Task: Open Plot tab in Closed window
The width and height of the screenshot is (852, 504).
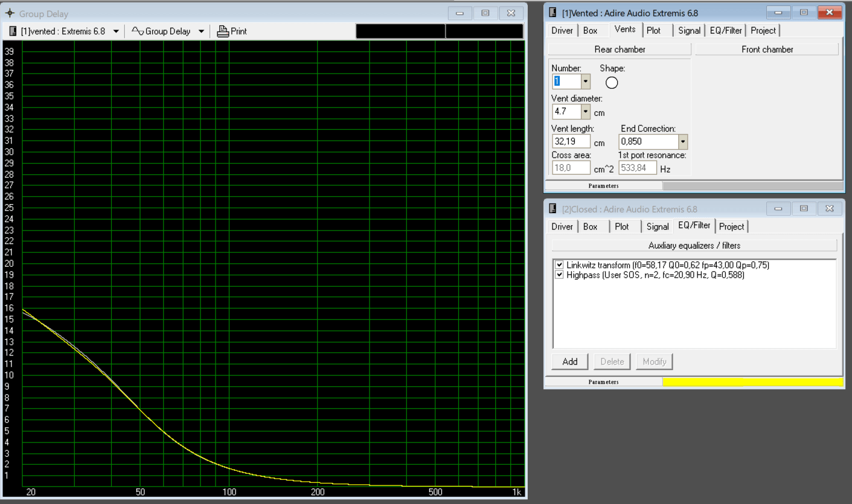Action: [x=622, y=226]
